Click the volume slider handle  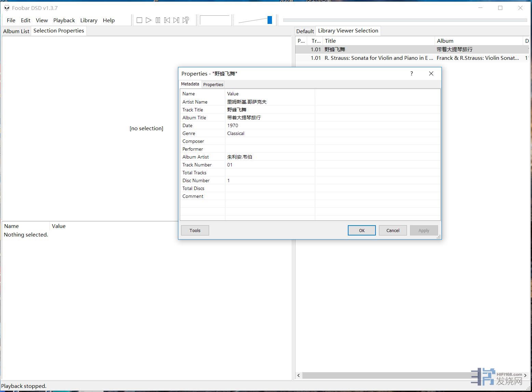pos(270,20)
